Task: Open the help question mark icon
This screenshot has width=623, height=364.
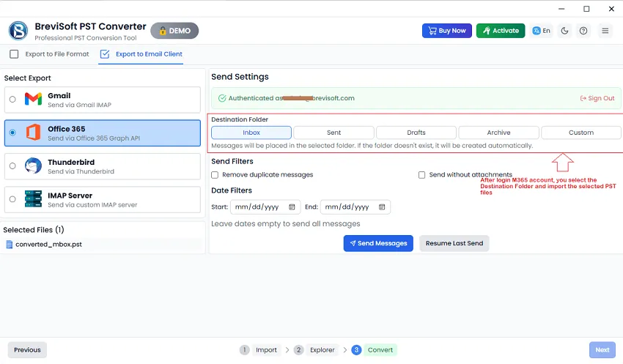Action: (x=583, y=31)
